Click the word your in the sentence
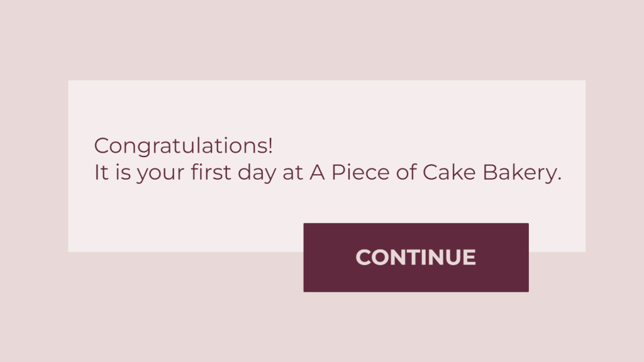Viewport: 644px width, 362px height. pos(160,174)
